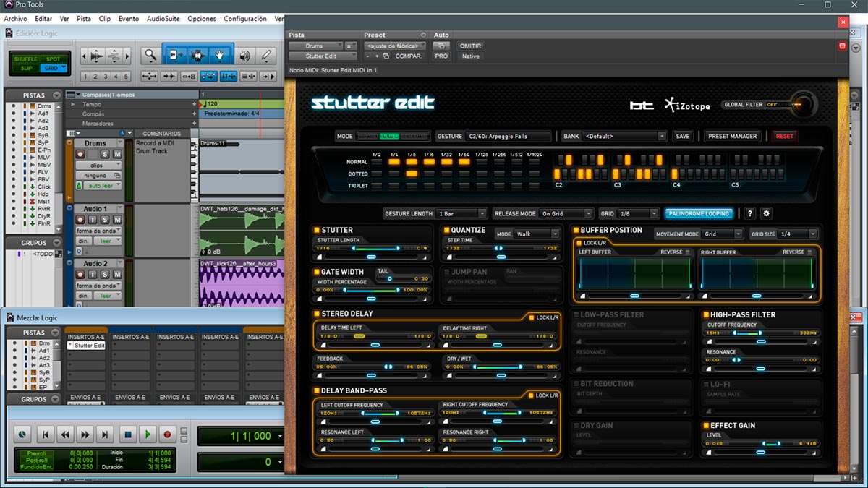Toggle the Palindrome Looping button
The image size is (868, 488).
click(x=699, y=213)
